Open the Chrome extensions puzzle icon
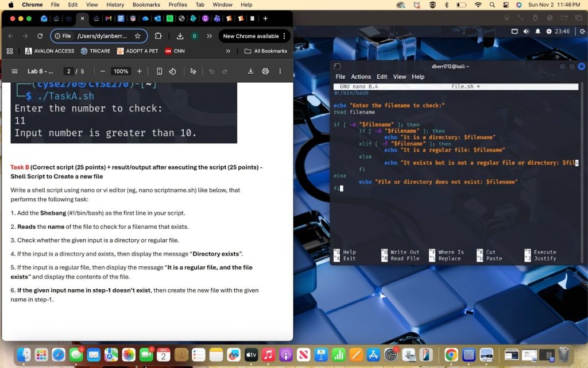 click(x=158, y=36)
